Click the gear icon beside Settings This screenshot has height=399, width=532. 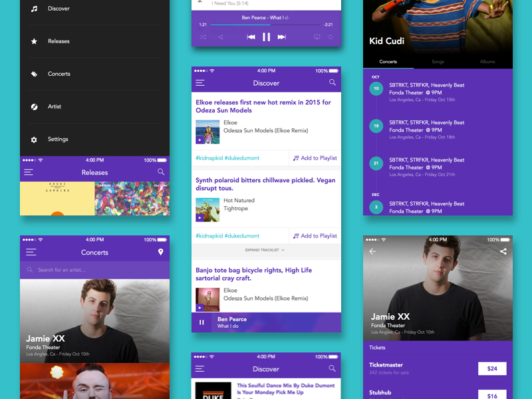(x=34, y=140)
